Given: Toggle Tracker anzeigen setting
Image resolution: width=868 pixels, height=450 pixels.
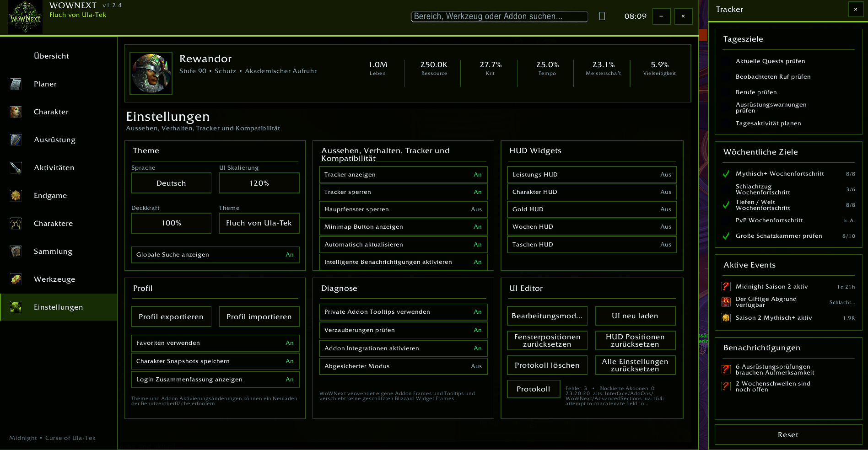Looking at the screenshot, I should click(x=403, y=175).
